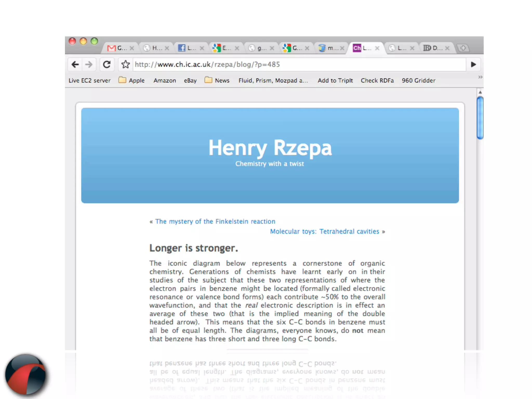Click the browser back arrow button
The width and height of the screenshot is (532, 399).
pos(75,64)
